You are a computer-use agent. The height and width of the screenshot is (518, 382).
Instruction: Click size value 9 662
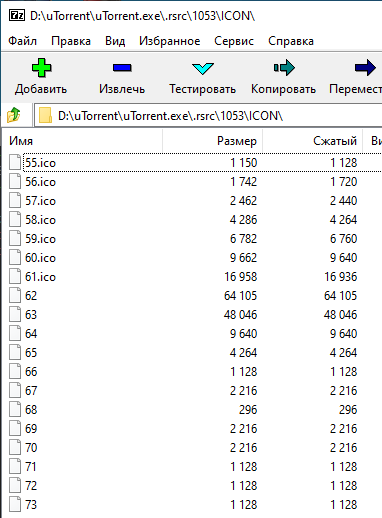click(243, 258)
